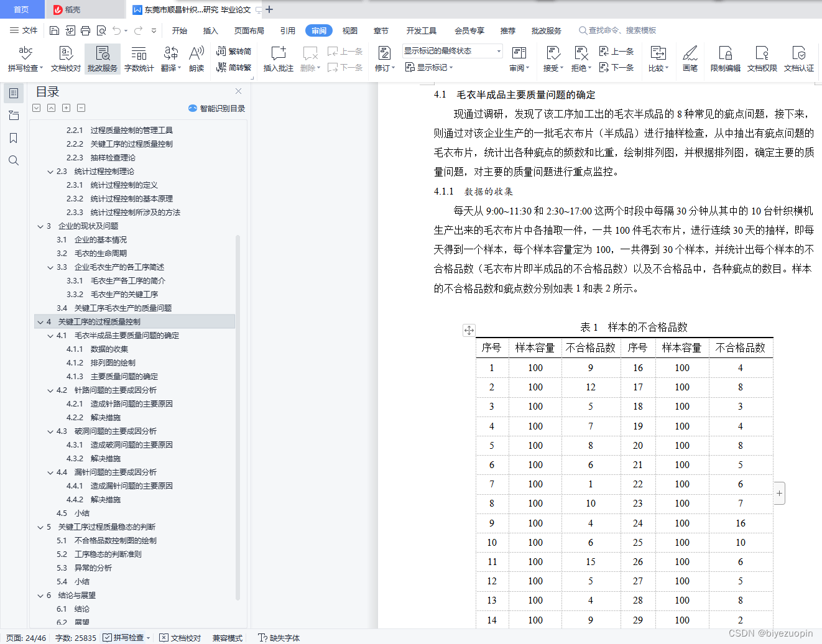This screenshot has height=644, width=822.
Task: Click the bookmark icon in left sidebar
Action: 14,138
